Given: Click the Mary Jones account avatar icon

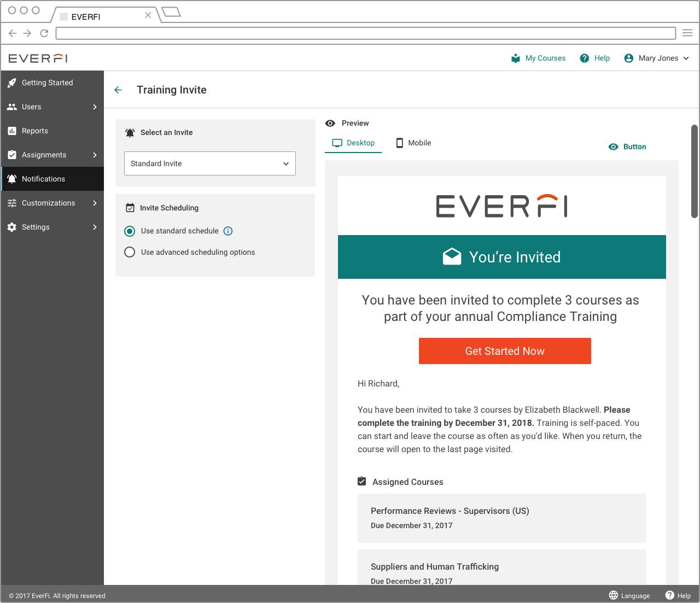Looking at the screenshot, I should [x=629, y=58].
